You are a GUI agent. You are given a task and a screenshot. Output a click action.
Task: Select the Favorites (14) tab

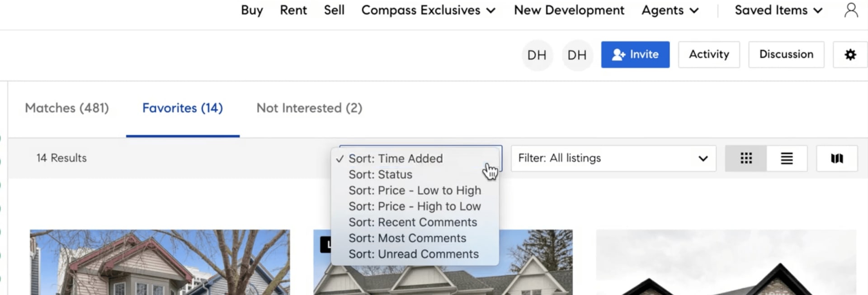(x=183, y=108)
